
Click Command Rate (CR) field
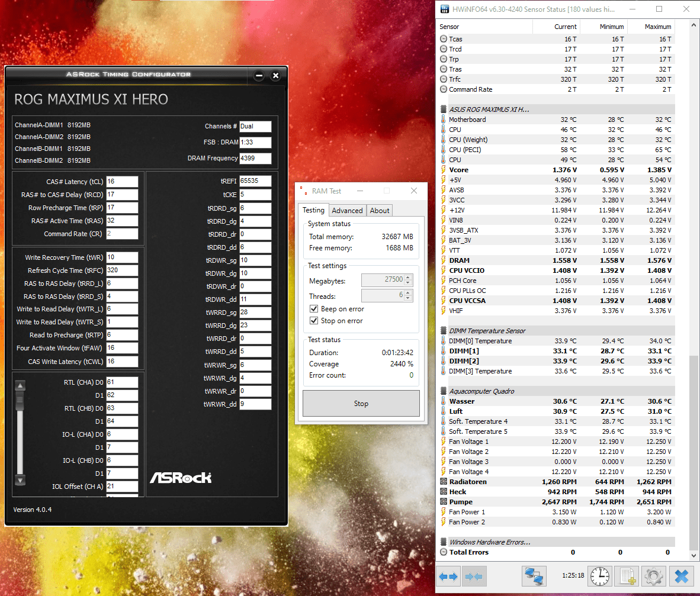point(122,233)
